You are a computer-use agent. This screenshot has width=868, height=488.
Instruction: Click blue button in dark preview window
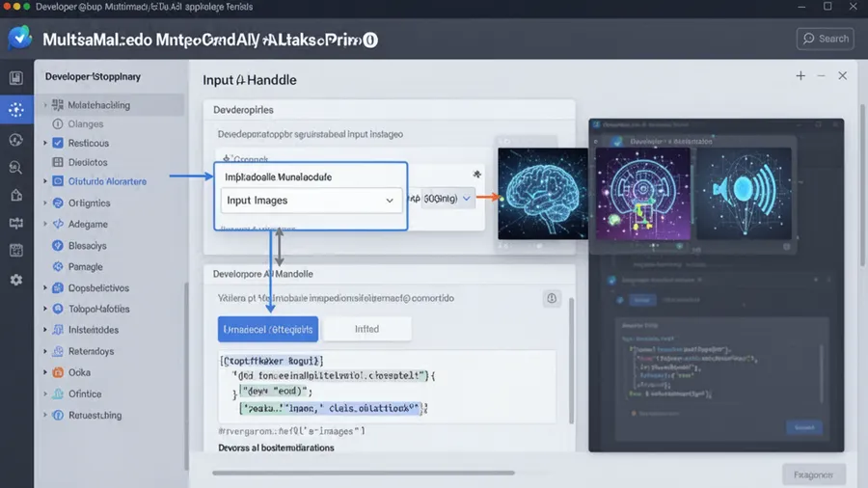pyautogui.click(x=804, y=427)
